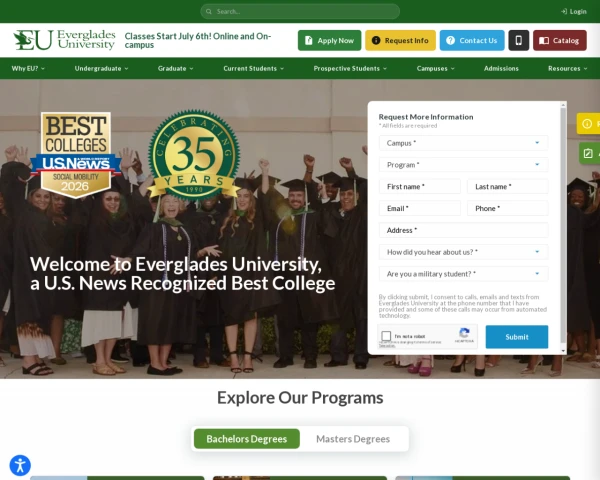Expand the Program dropdown

[463, 165]
